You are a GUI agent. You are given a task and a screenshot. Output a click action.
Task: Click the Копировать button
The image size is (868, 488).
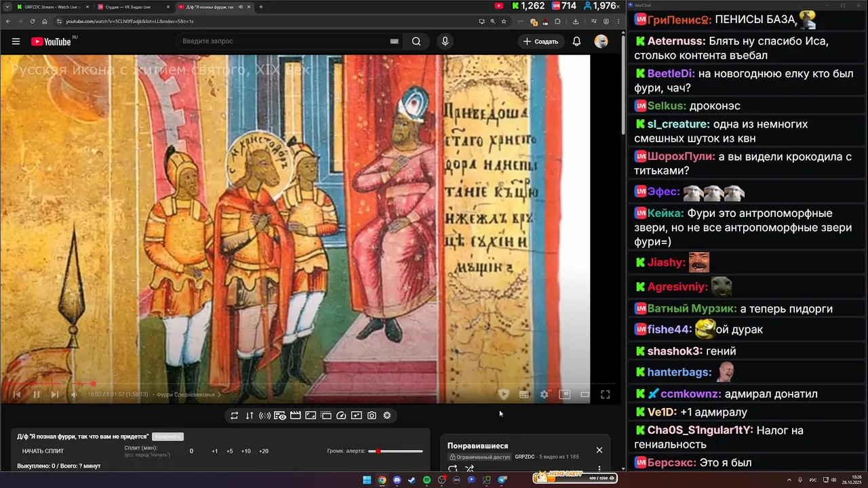pos(167,436)
